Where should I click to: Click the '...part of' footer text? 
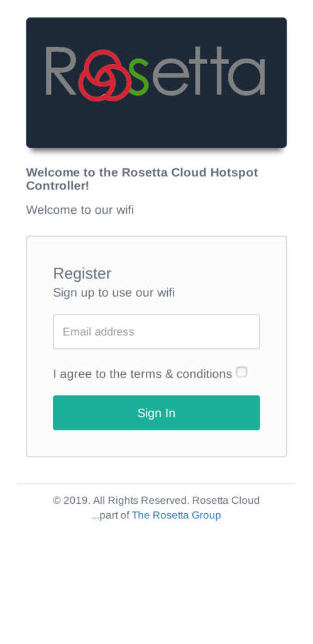click(111, 515)
